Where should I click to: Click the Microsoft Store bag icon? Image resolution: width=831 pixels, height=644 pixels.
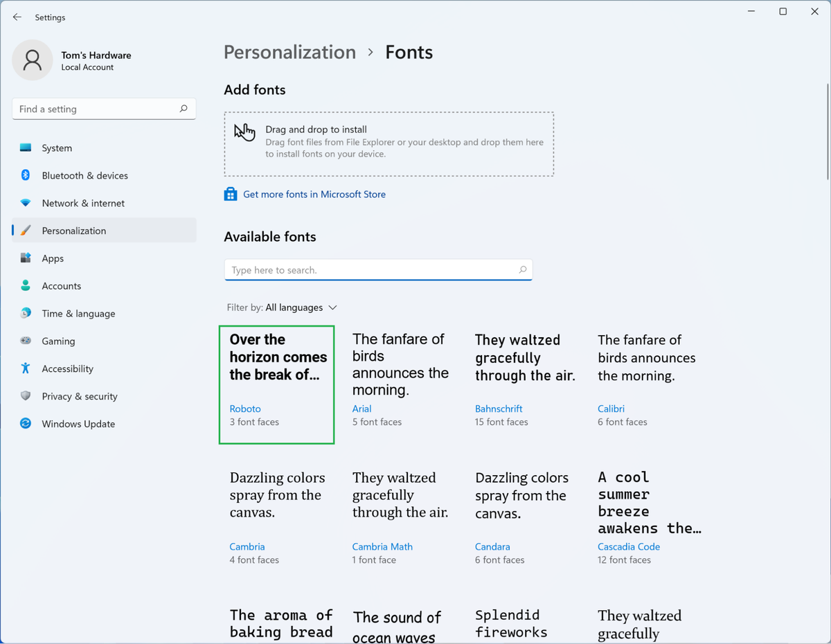click(x=230, y=194)
